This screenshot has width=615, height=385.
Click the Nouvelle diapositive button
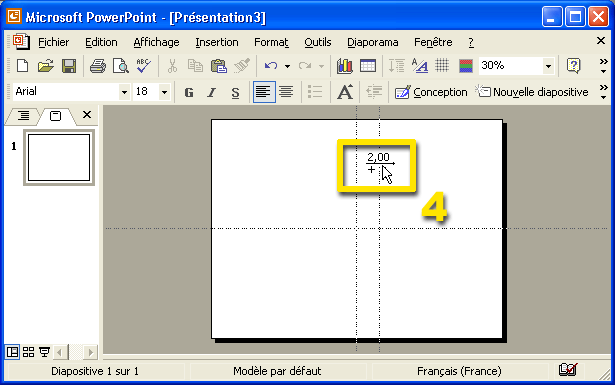coord(531,93)
